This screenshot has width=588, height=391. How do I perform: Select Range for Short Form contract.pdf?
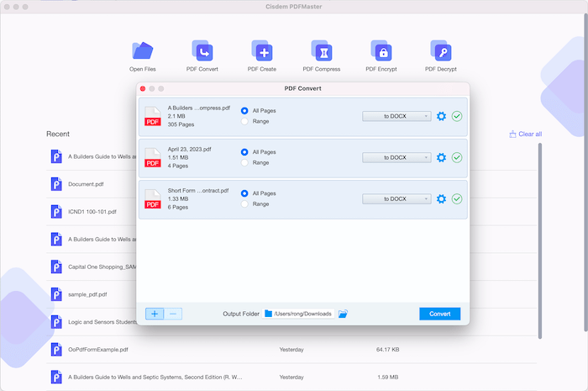[x=244, y=203]
